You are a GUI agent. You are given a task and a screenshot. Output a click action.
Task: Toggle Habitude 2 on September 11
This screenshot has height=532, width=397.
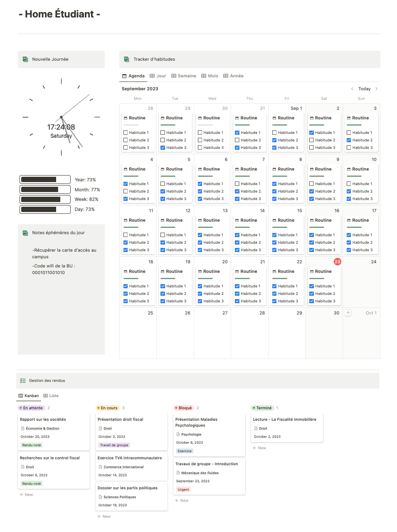(126, 242)
